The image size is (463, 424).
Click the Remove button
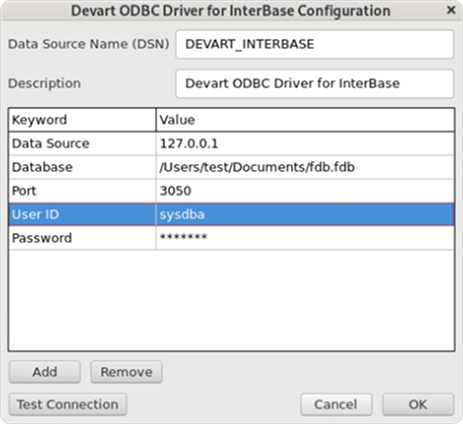126,372
